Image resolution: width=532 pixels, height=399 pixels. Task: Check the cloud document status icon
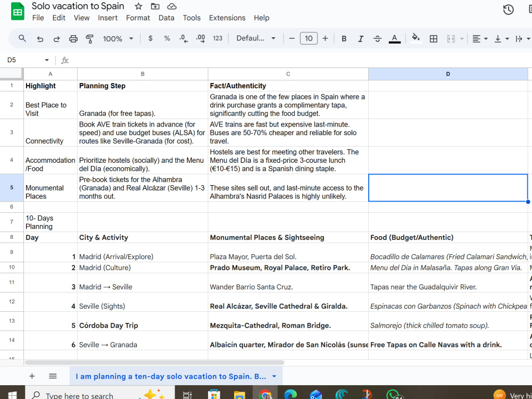point(172,6)
